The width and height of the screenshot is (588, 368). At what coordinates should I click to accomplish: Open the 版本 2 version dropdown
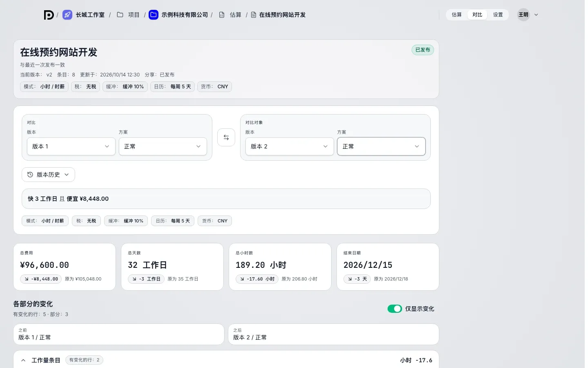(290, 146)
